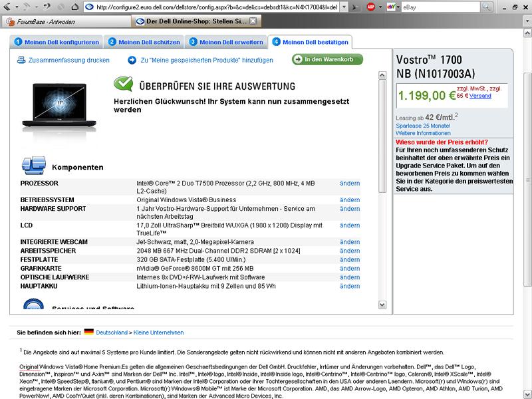Image resolution: width=532 pixels, height=399 pixels.
Task: Click the Zusammenfassung drucken link
Action: click(69, 60)
